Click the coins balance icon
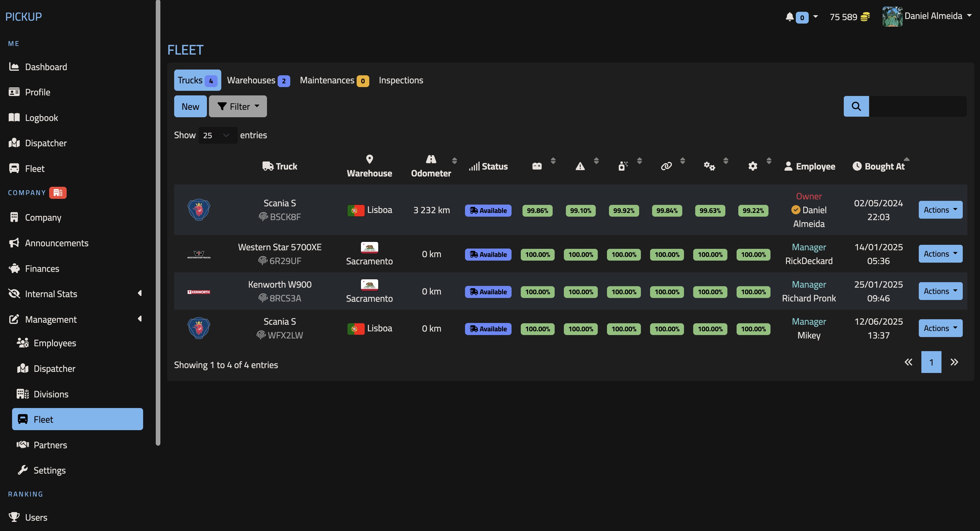Screen dimensions: 980x531 coord(865,17)
